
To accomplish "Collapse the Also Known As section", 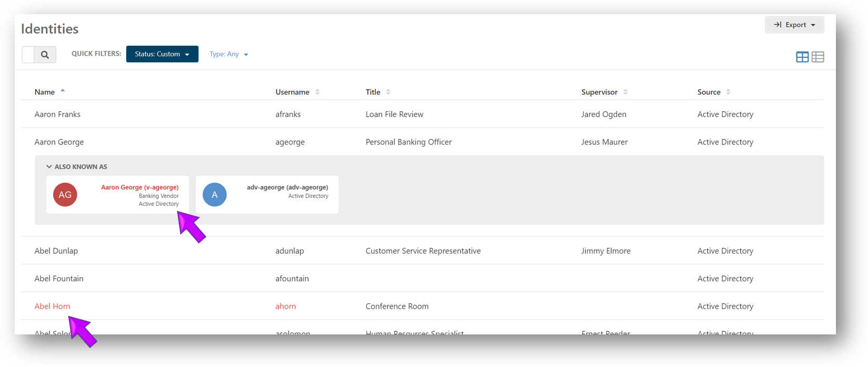I will 49,167.
